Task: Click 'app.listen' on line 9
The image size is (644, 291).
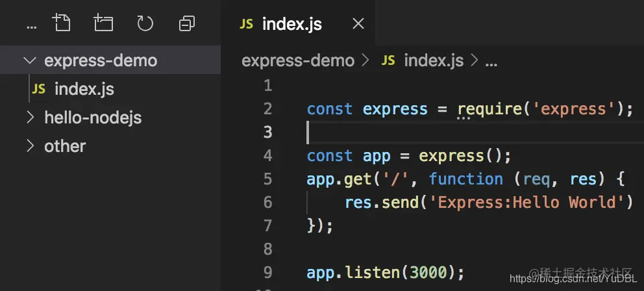Action: [354, 273]
